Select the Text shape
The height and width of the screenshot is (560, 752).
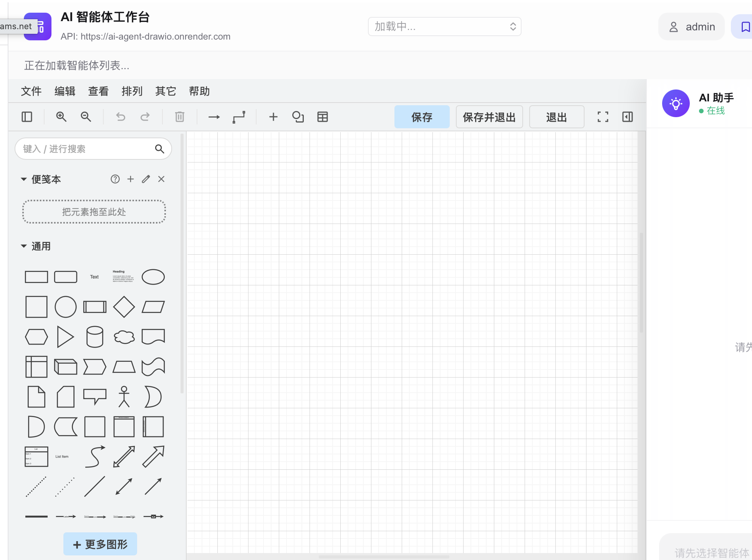94,277
